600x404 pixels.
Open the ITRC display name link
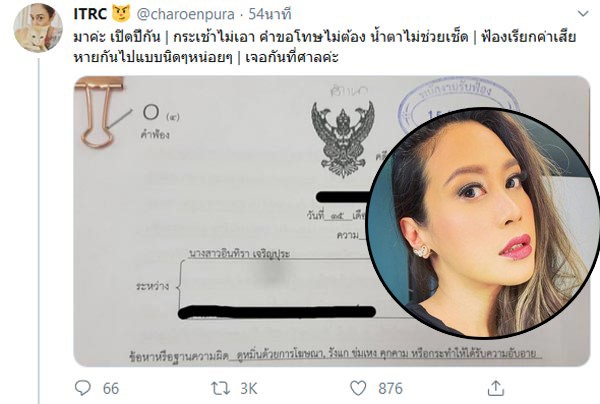click(x=90, y=14)
